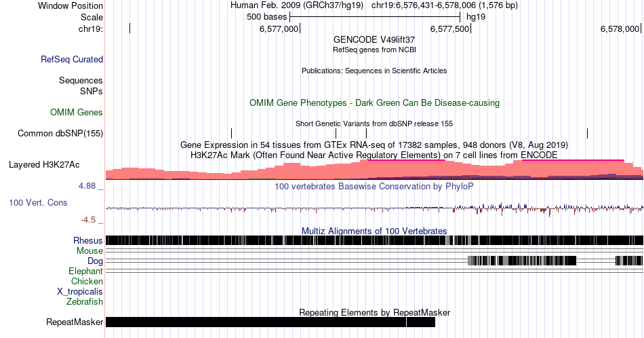
Task: Select the Elephant alignment row label
Action: click(x=86, y=271)
